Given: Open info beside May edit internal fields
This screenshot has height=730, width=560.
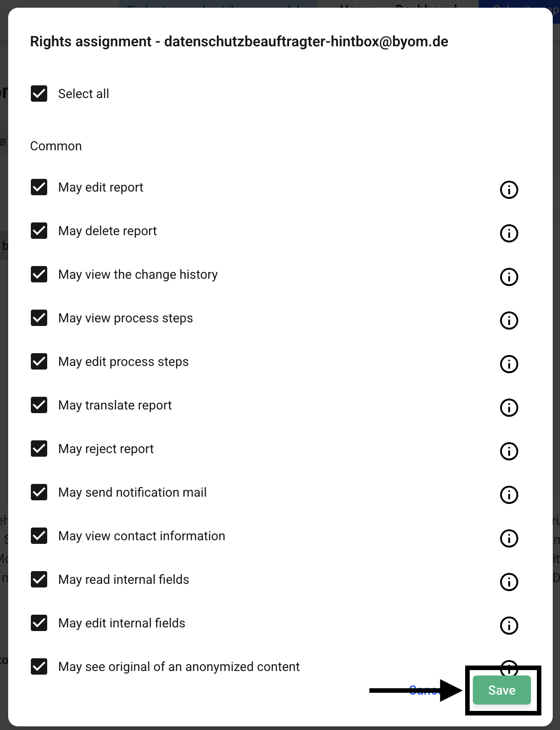Looking at the screenshot, I should tap(509, 626).
